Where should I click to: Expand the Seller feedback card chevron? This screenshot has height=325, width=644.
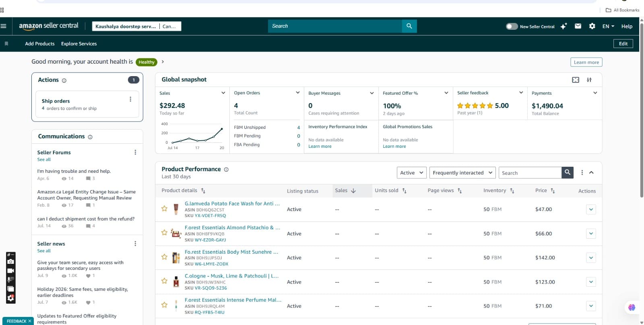[521, 93]
